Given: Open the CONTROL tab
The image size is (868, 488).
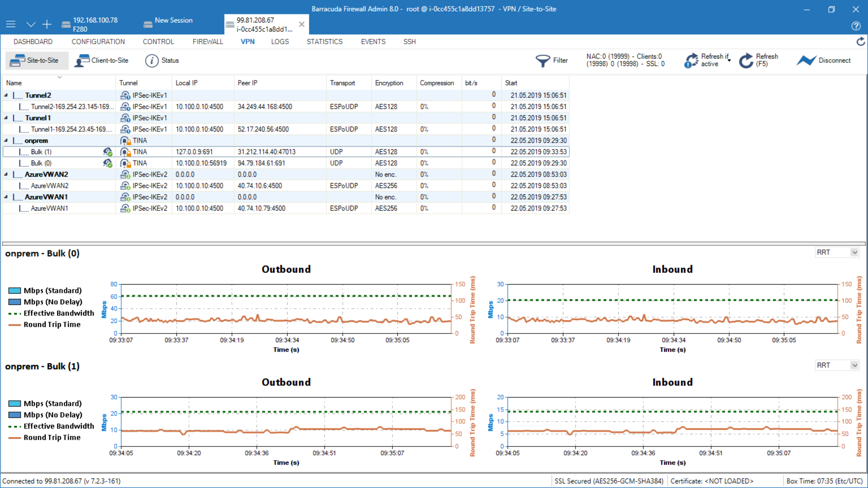Looking at the screenshot, I should (x=158, y=42).
